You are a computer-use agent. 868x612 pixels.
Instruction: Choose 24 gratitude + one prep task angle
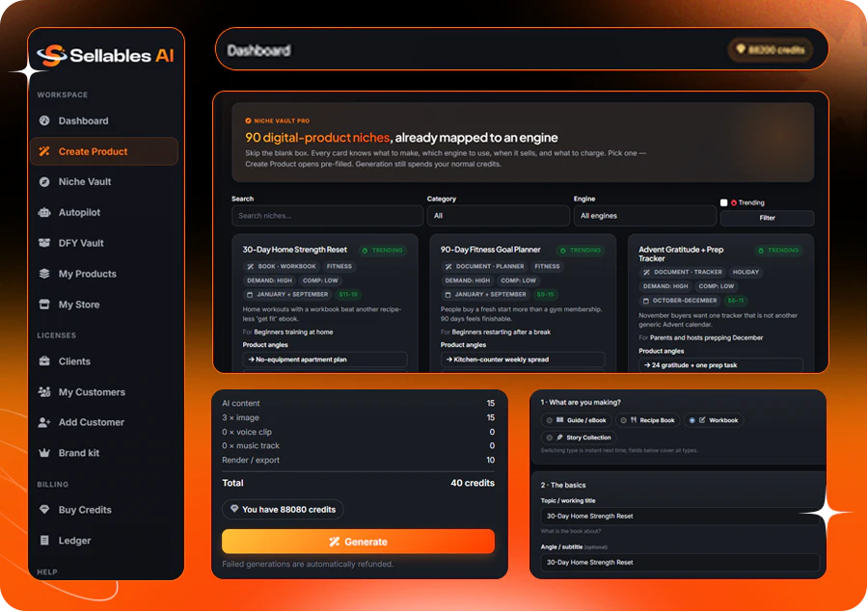coord(720,365)
